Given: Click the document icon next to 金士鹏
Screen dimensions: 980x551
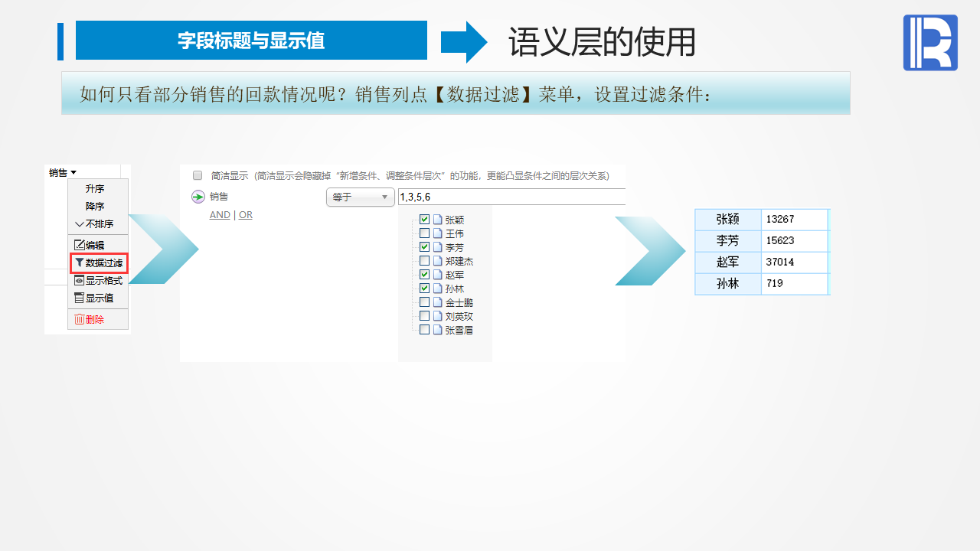Looking at the screenshot, I should 437,302.
